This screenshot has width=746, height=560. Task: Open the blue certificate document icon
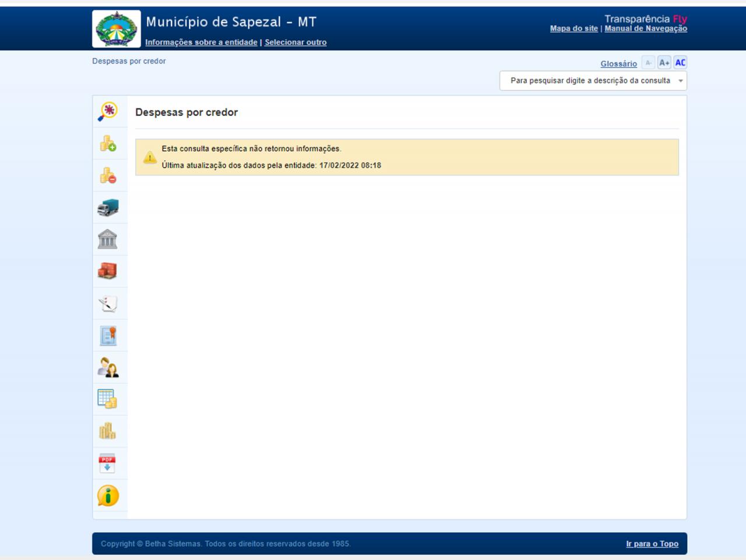coord(108,336)
